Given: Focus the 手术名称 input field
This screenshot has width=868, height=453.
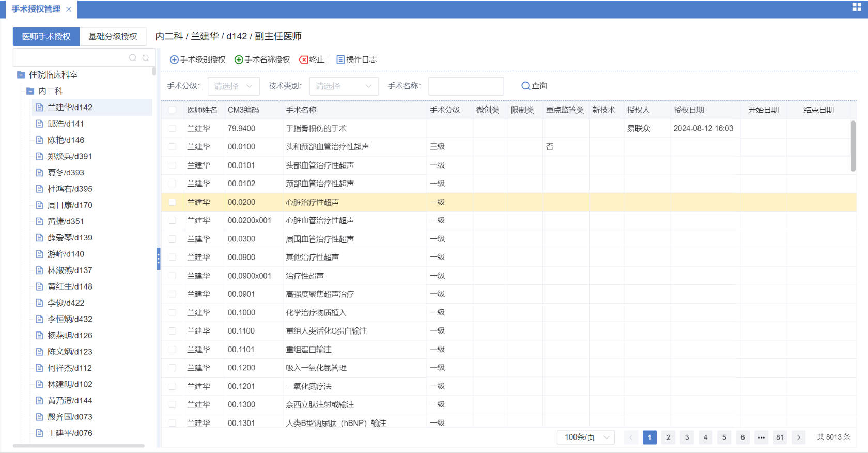Looking at the screenshot, I should [466, 86].
